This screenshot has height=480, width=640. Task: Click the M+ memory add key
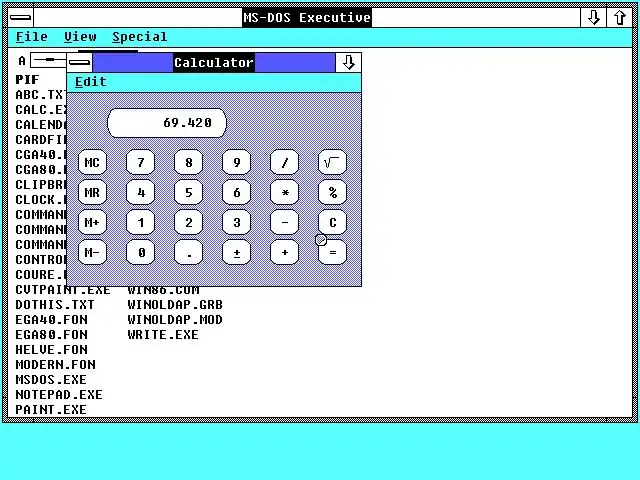(x=92, y=222)
